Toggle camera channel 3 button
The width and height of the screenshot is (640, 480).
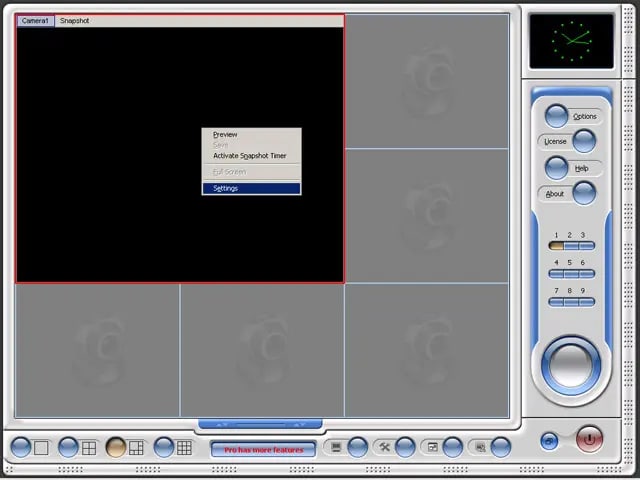pos(587,246)
